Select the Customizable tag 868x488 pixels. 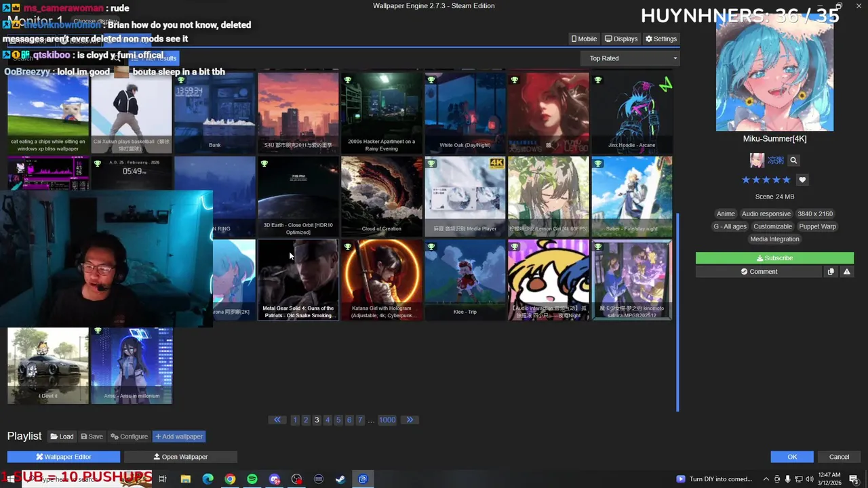click(x=772, y=226)
